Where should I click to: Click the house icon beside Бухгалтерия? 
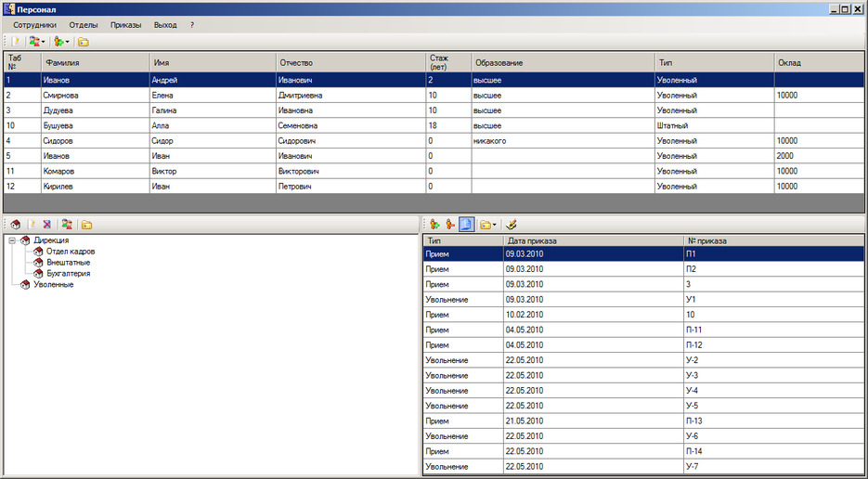tap(38, 274)
